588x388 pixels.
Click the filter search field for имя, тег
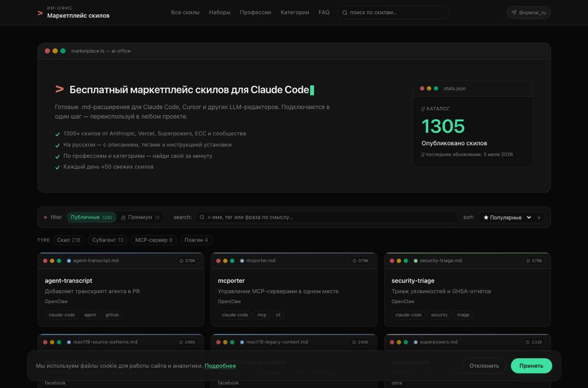[327, 217]
